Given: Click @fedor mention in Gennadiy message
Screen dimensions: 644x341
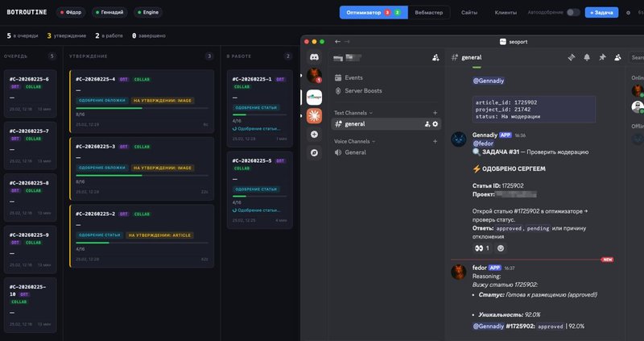Looking at the screenshot, I should click(484, 143).
